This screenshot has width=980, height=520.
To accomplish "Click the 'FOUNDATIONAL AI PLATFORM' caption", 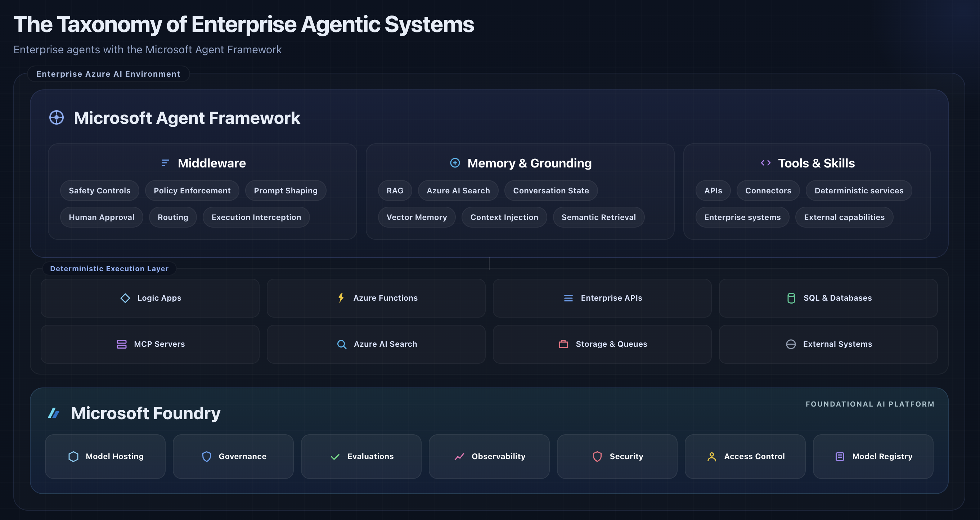I will (x=870, y=404).
